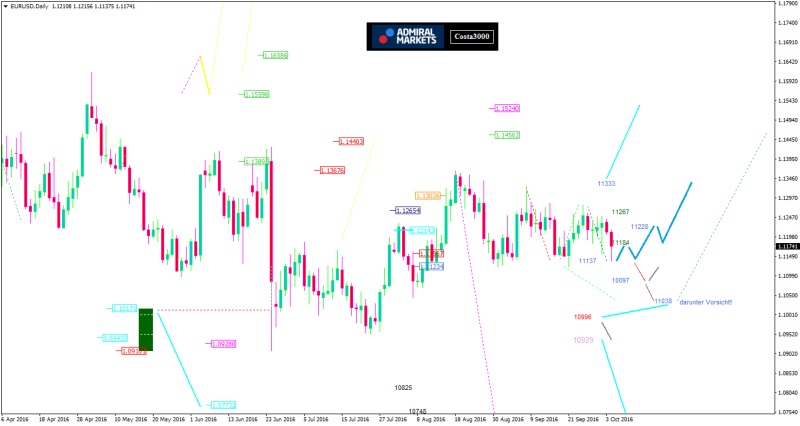Click the red 10996 text label
Viewport: 800px width, 426px height.
[583, 317]
